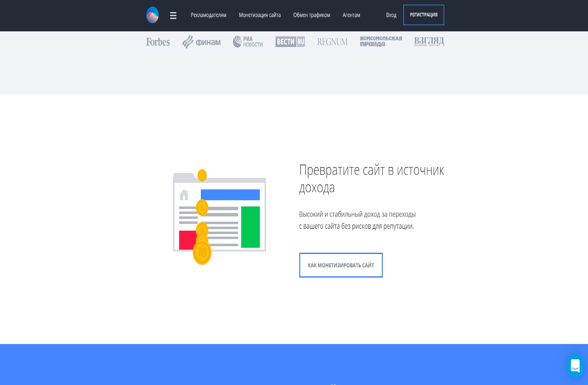The width and height of the screenshot is (588, 385).
Task: Open the Обмен трафиком menu item
Action: point(312,15)
